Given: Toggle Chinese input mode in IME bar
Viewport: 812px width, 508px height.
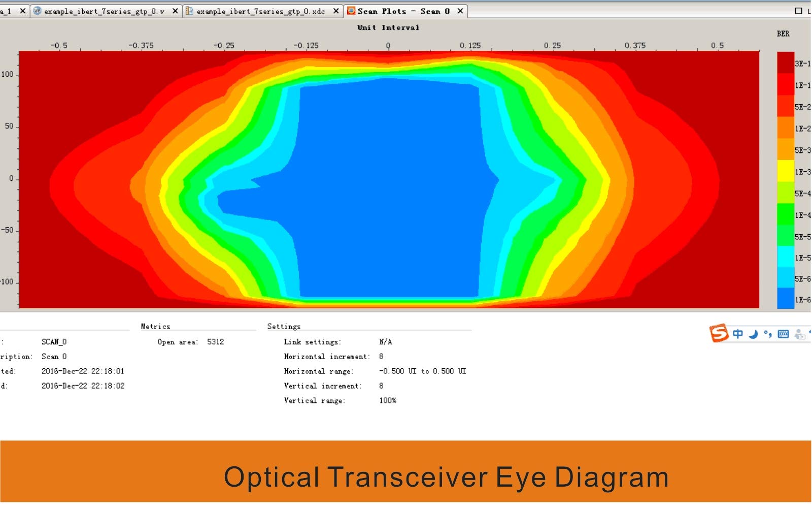Looking at the screenshot, I should [738, 334].
